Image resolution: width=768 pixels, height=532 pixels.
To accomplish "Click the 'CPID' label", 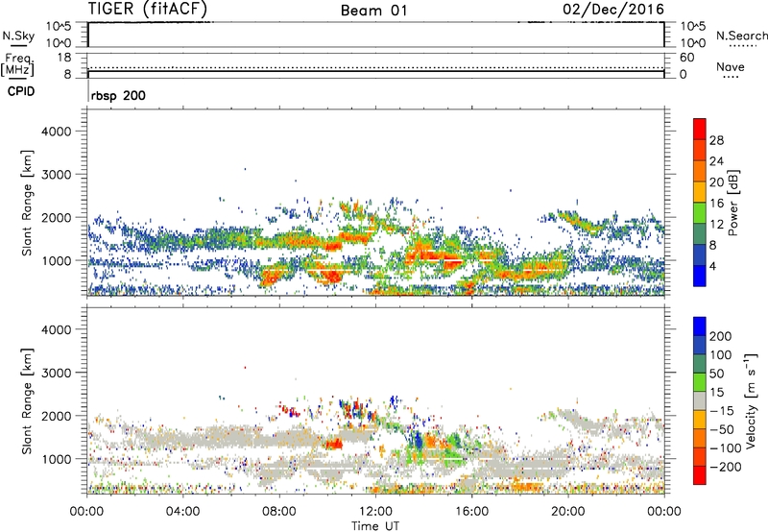I will click(21, 91).
